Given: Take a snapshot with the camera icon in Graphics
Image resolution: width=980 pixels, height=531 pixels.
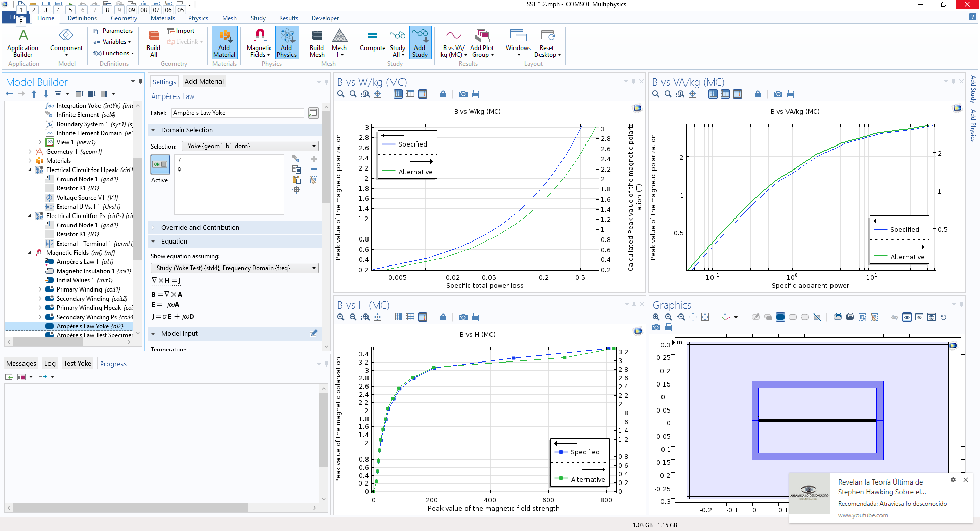Looking at the screenshot, I should pyautogui.click(x=656, y=328).
